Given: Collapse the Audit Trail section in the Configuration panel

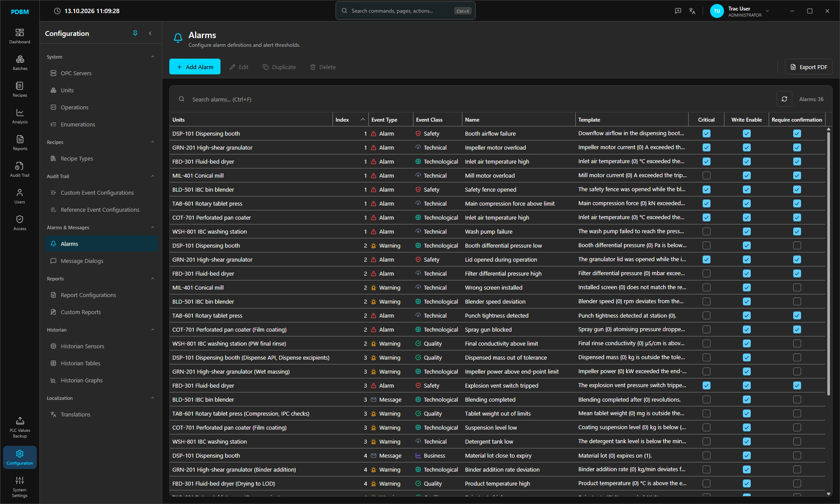Looking at the screenshot, I should (x=153, y=176).
